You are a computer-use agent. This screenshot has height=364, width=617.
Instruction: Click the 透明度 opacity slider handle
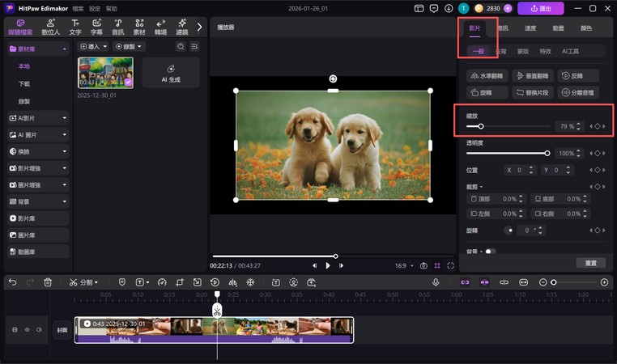pos(547,153)
